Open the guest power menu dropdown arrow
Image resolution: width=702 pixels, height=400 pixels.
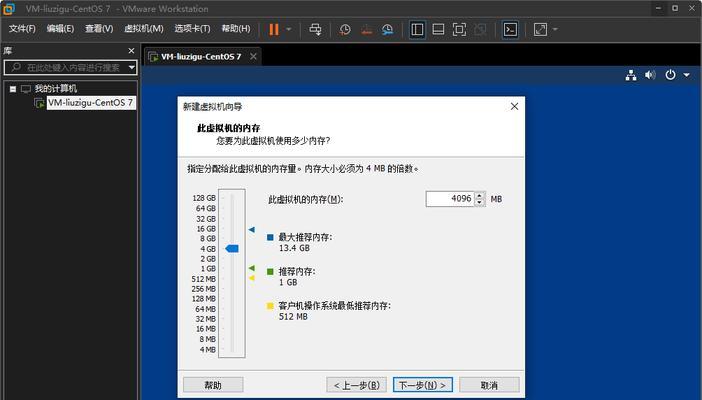686,75
